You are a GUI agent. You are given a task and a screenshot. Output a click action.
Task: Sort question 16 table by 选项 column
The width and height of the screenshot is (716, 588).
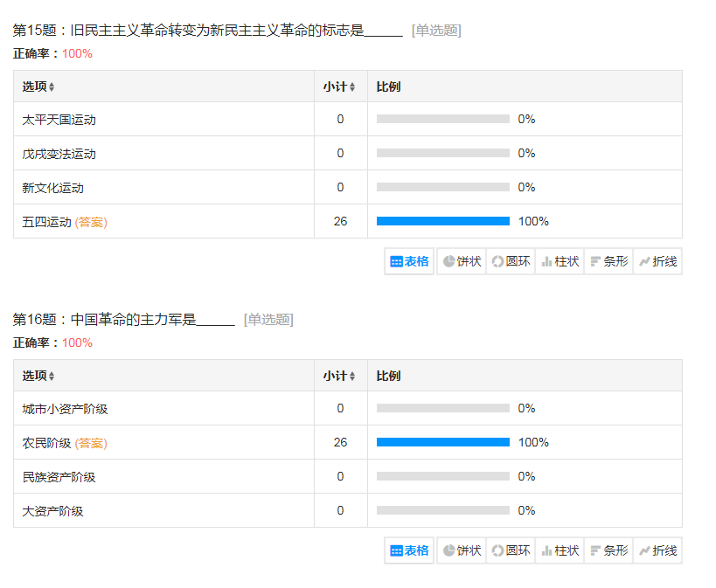click(38, 377)
